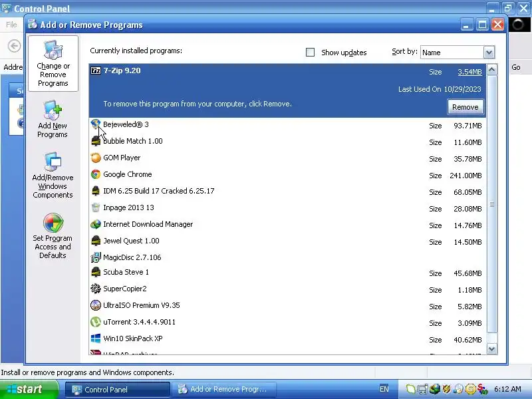Select the Internet Download Manager entry
Screen dimensions: 532x399
coord(287,225)
